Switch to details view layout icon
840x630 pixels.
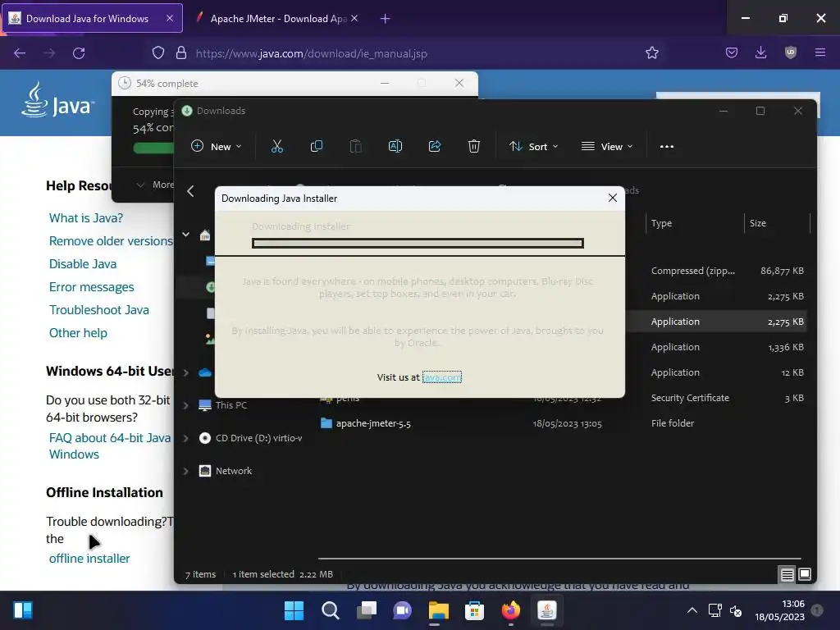787,575
